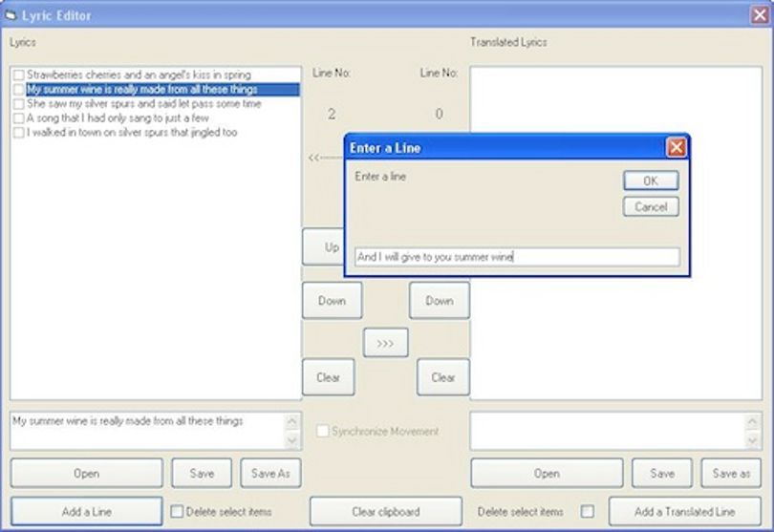
Task: Move lyric line Down with left Down button
Action: 332,301
